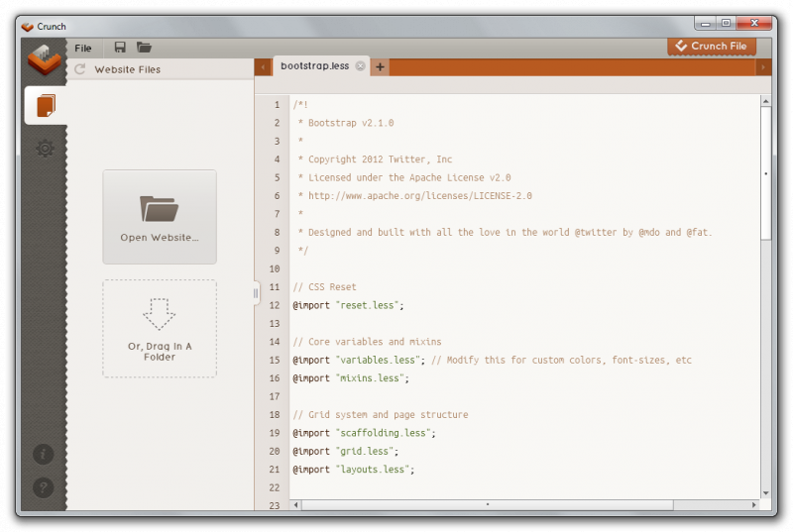Click the horizontal scrollbar right arrow
The width and height of the screenshot is (793, 532).
pyautogui.click(x=754, y=504)
